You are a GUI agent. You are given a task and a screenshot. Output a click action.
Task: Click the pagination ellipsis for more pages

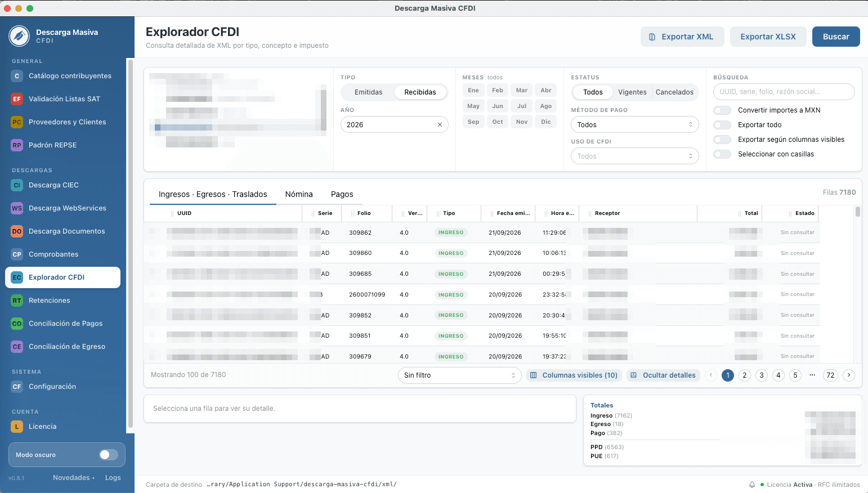coord(812,375)
